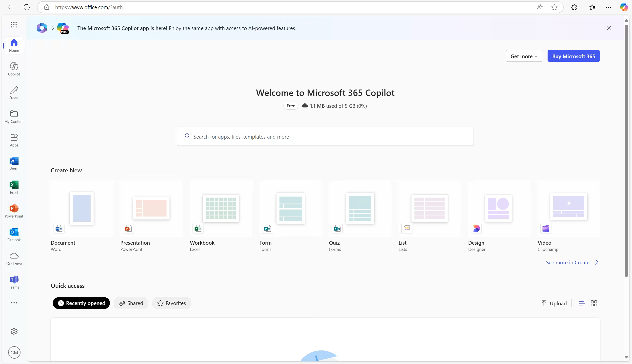Open the app launcher waffle icon
632x364 pixels.
coord(14,24)
